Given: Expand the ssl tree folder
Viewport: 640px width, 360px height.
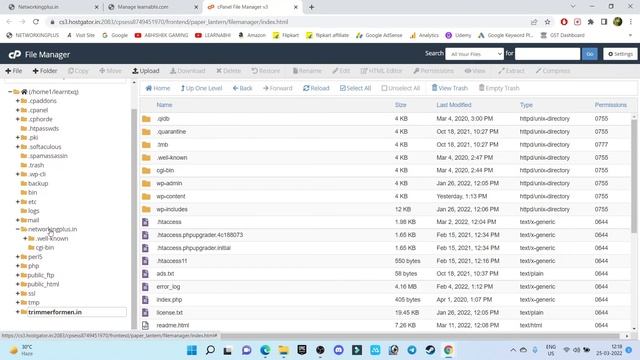Looking at the screenshot, I should (18, 293).
